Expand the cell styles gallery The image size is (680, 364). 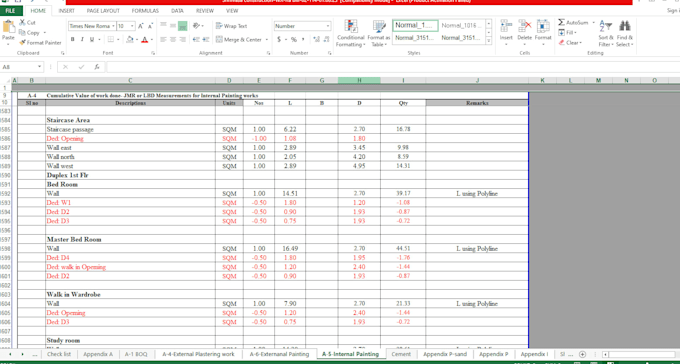pyautogui.click(x=489, y=41)
